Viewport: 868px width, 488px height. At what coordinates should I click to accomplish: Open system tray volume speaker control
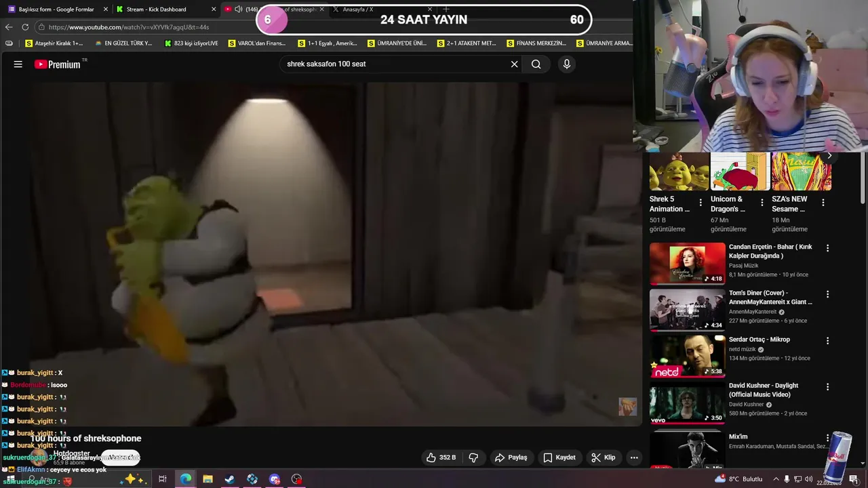coord(809,479)
